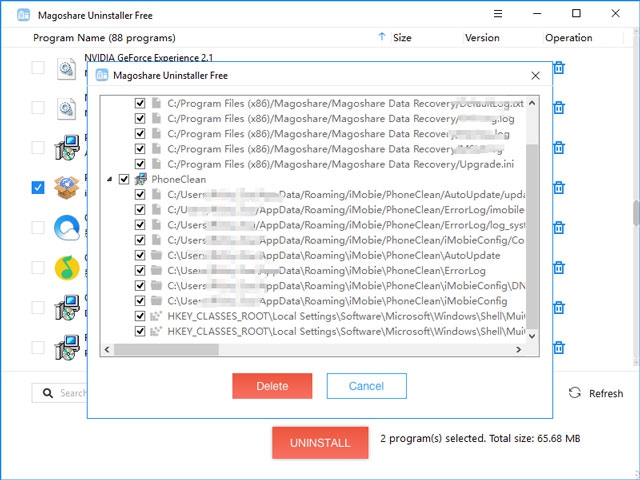The height and width of the screenshot is (480, 640).
Task: Click trash icon beside the checked program row
Action: (559, 188)
